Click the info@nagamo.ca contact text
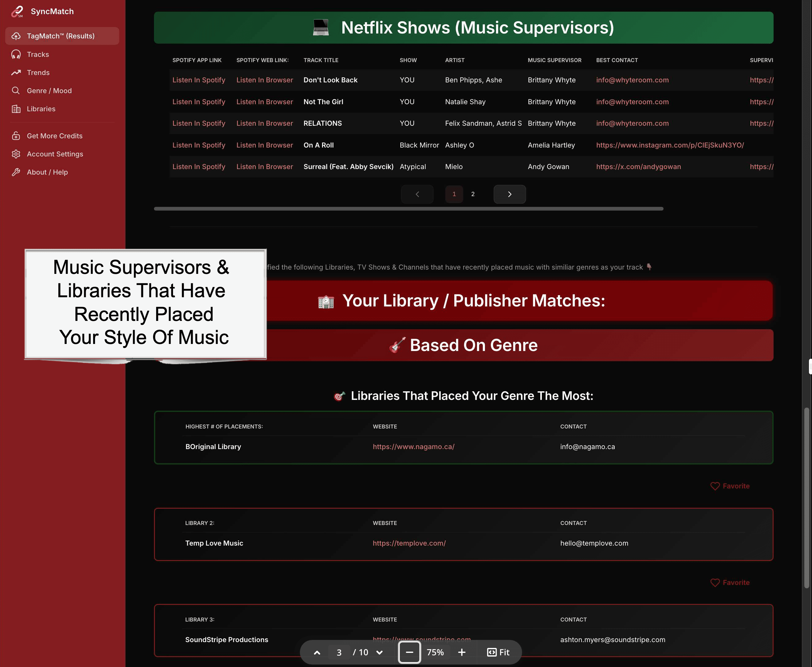Viewport: 812px width, 667px height. pyautogui.click(x=587, y=447)
